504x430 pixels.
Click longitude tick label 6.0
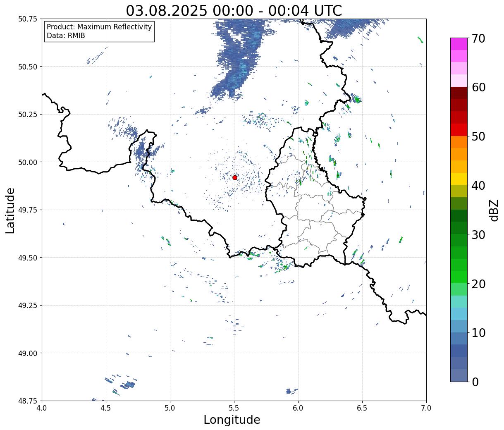click(298, 408)
